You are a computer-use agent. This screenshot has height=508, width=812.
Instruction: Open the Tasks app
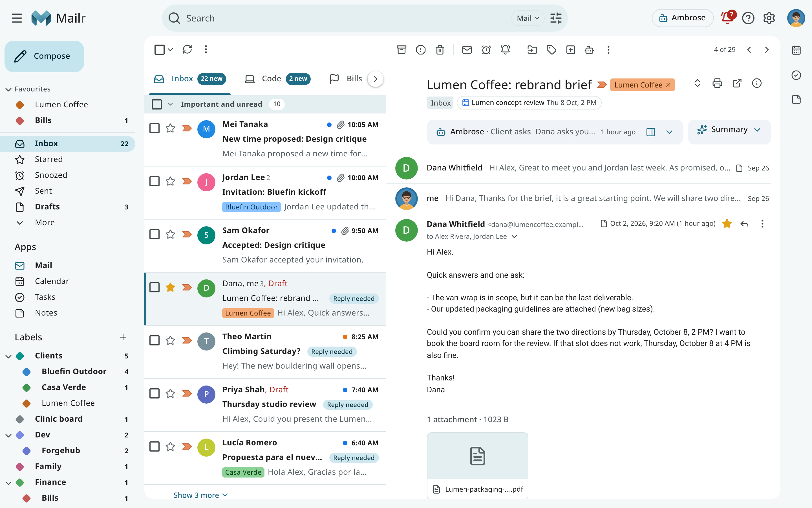click(68, 297)
